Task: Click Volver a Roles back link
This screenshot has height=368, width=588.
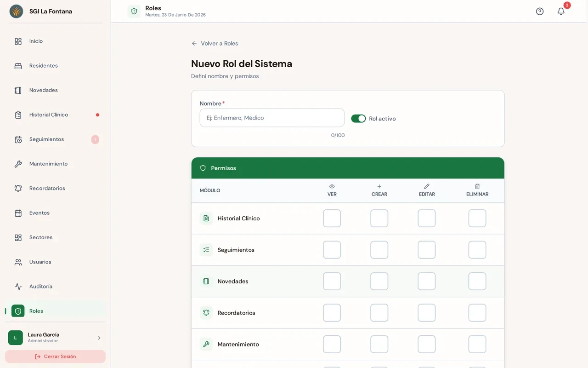Action: click(215, 43)
